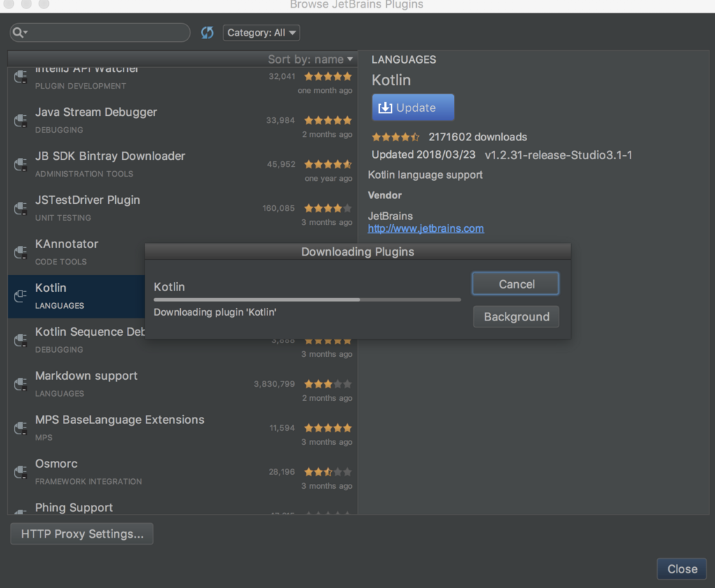Click the 'Downloading Plugins' dialog title
This screenshot has width=715, height=588.
(357, 252)
